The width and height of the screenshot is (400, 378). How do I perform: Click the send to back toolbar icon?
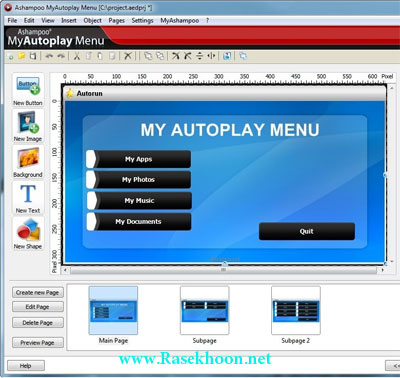click(160, 56)
